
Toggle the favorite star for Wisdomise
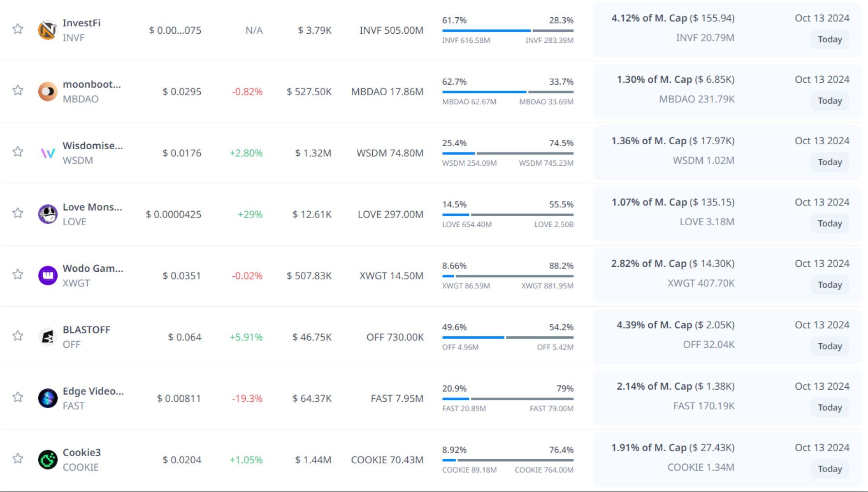[x=18, y=152]
